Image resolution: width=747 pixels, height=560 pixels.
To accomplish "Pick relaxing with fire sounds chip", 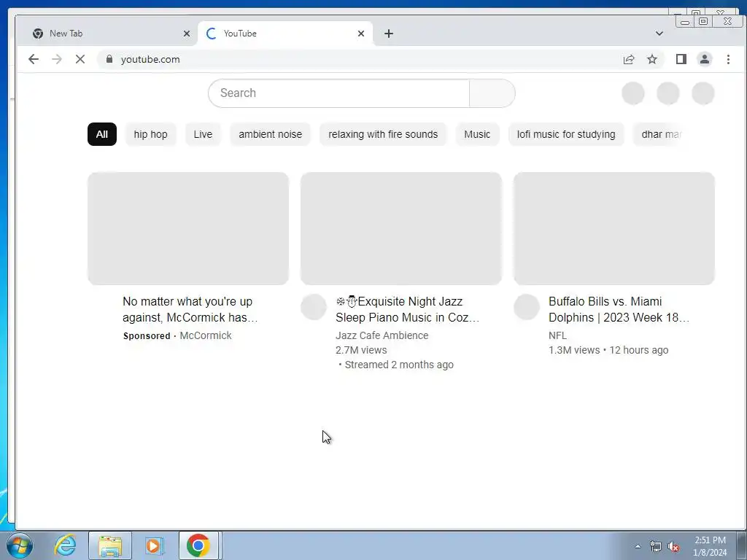I will [383, 134].
